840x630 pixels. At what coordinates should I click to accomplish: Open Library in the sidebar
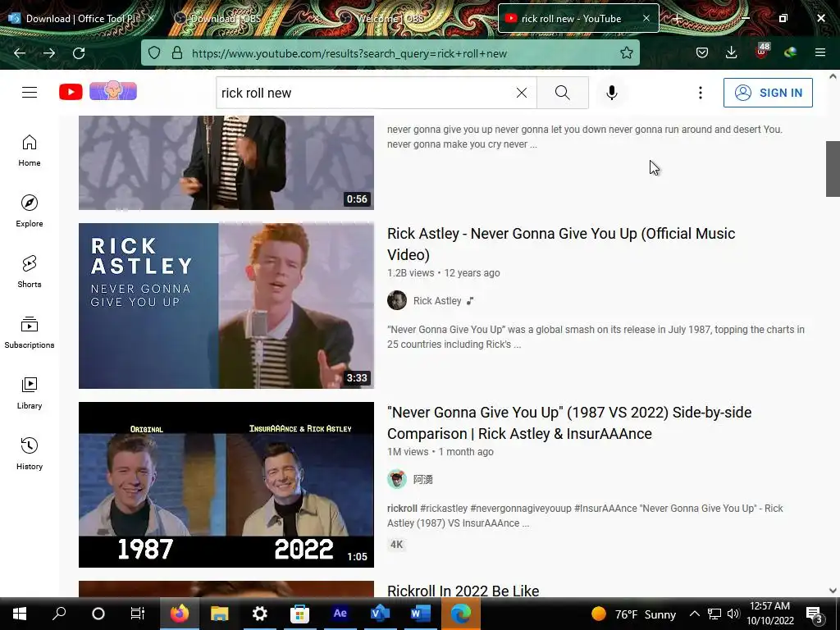pos(30,393)
